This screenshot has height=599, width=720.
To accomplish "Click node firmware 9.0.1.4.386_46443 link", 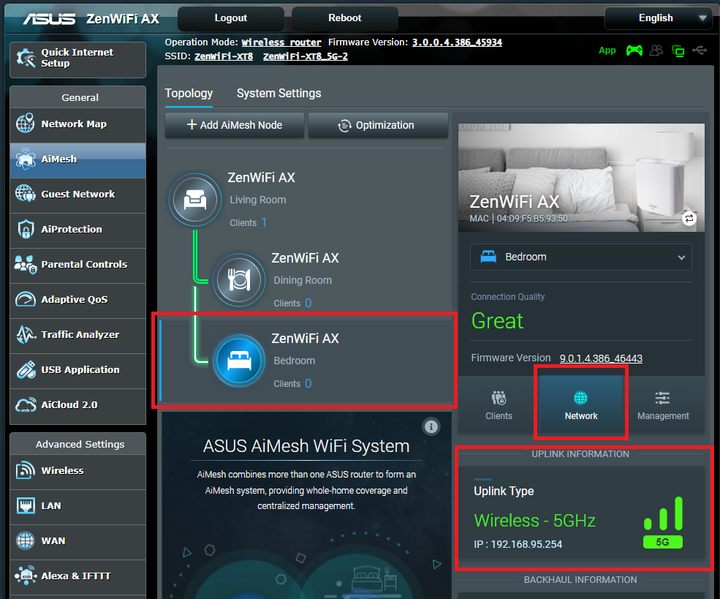I will click(x=601, y=358).
